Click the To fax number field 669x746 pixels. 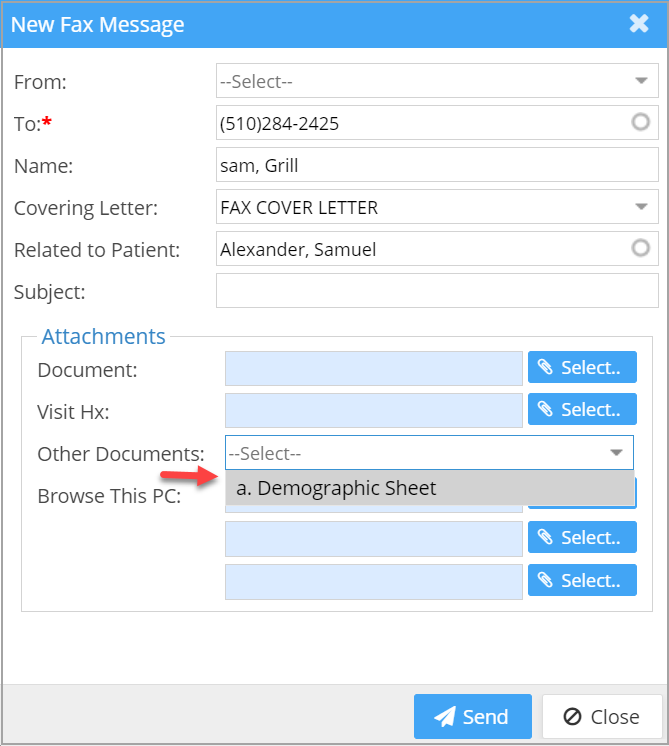click(420, 123)
